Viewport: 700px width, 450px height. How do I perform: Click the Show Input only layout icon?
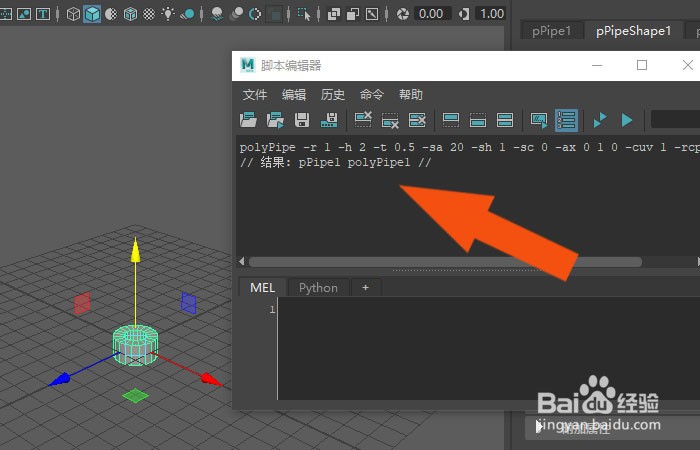coord(478,120)
